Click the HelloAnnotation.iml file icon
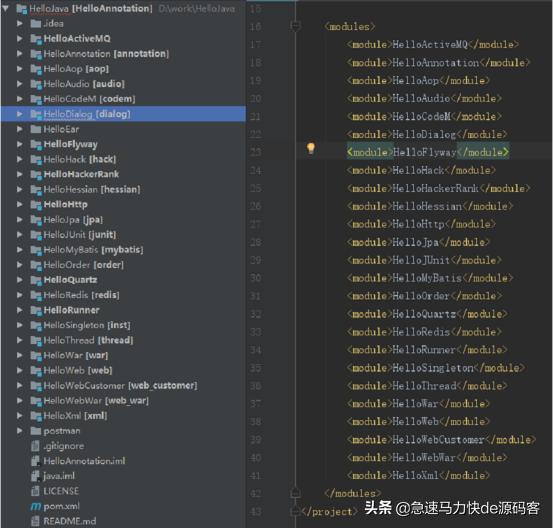This screenshot has height=528, width=553. (x=35, y=461)
